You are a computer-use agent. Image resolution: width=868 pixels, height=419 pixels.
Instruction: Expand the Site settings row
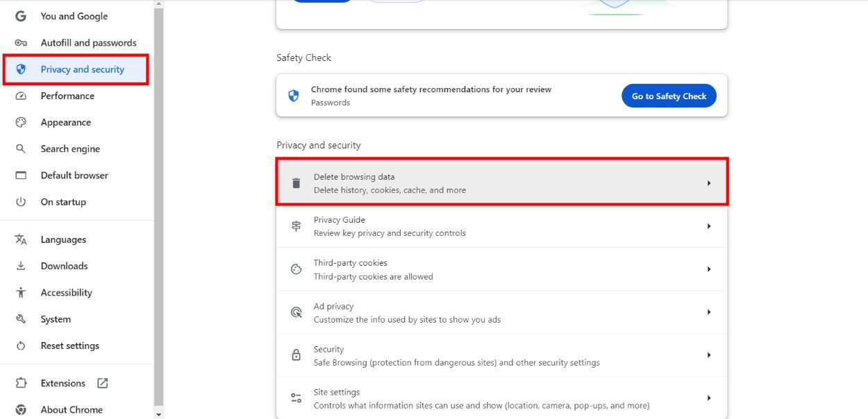coord(709,398)
